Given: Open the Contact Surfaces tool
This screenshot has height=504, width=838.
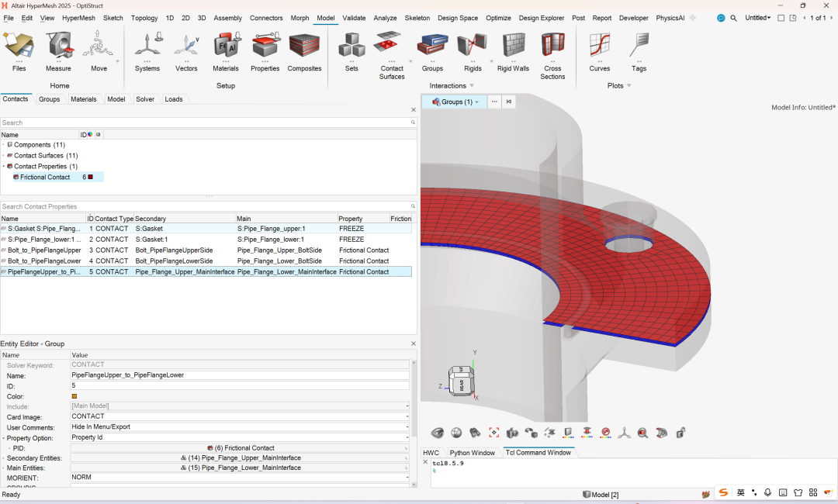Looking at the screenshot, I should point(392,50).
